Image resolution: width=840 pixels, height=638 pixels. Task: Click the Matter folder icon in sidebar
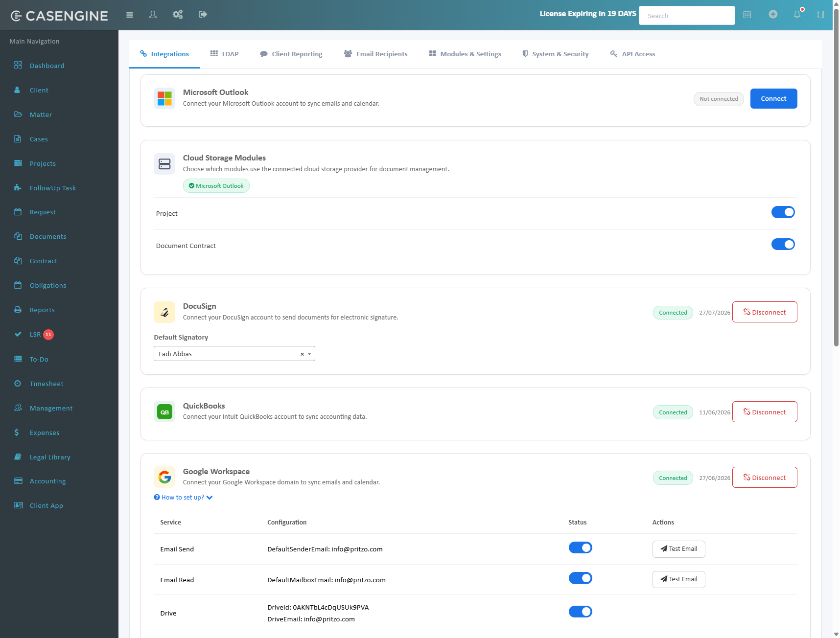pyautogui.click(x=18, y=114)
